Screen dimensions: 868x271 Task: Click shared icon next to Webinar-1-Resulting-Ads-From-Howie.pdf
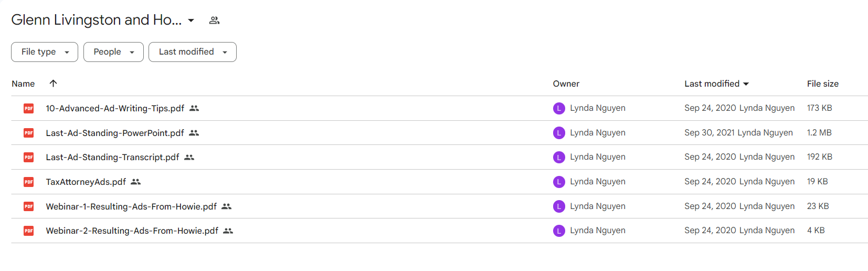(x=227, y=206)
